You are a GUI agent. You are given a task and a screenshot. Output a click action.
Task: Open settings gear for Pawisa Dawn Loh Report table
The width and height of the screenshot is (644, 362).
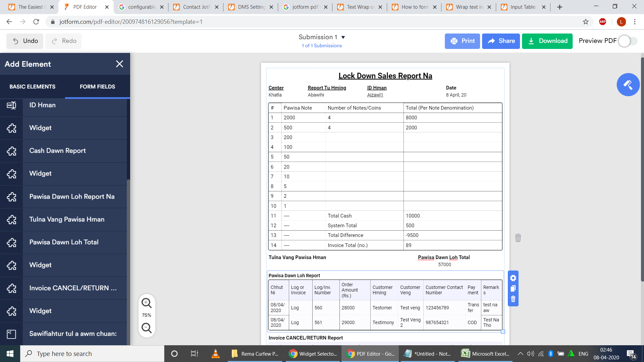tap(513, 278)
